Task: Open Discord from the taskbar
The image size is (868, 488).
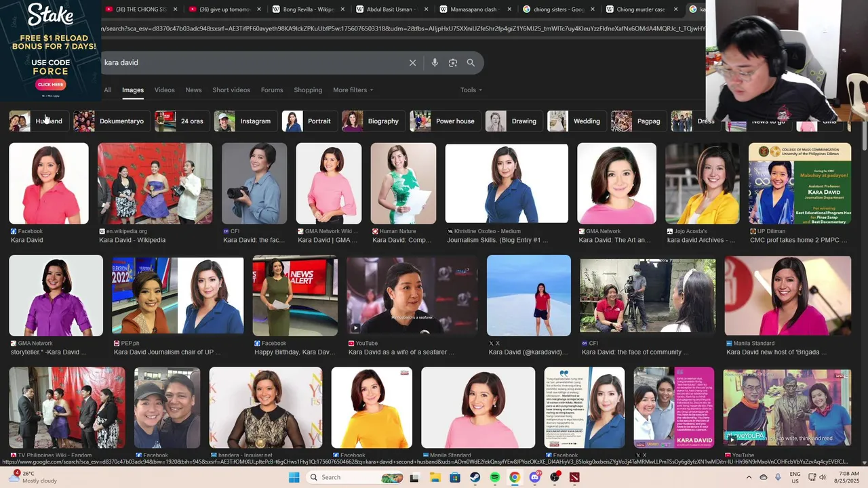Action: click(x=535, y=477)
